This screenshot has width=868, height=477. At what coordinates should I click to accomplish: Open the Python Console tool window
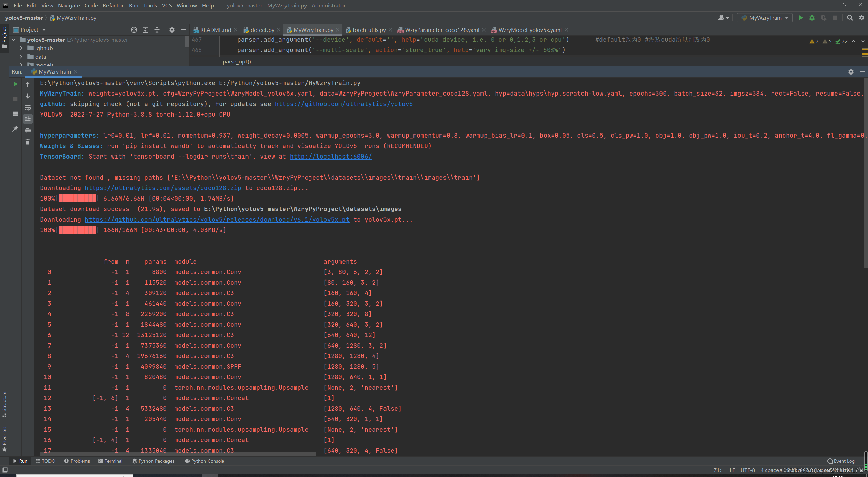204,461
